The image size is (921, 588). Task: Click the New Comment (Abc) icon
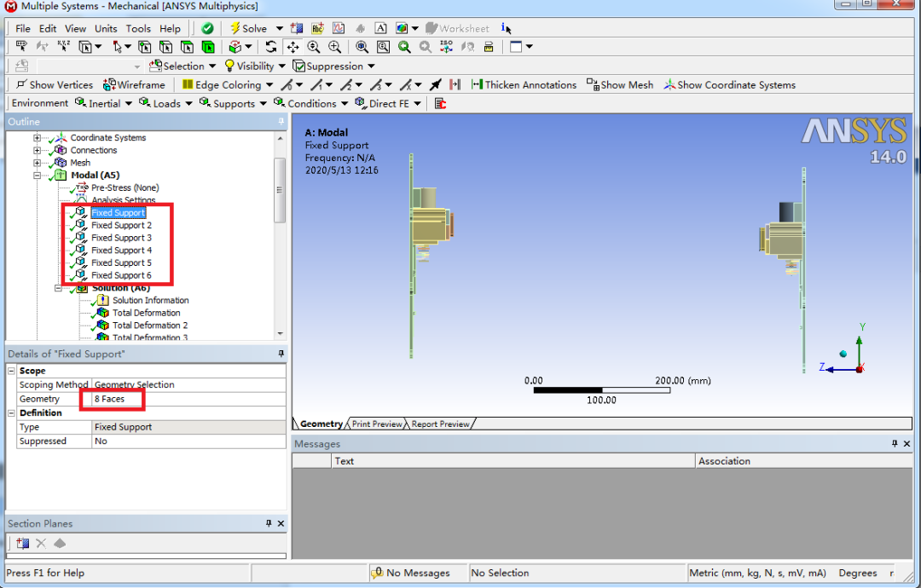coord(318,28)
